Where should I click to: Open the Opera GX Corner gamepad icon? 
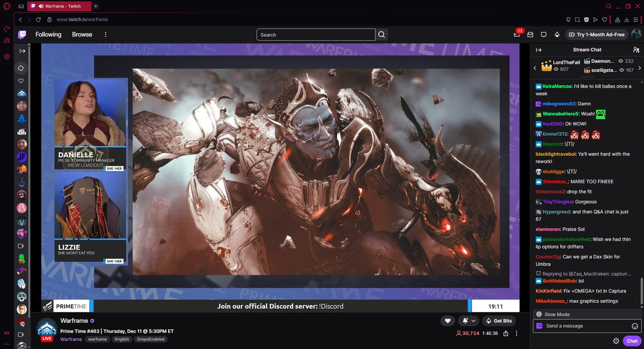click(x=21, y=6)
